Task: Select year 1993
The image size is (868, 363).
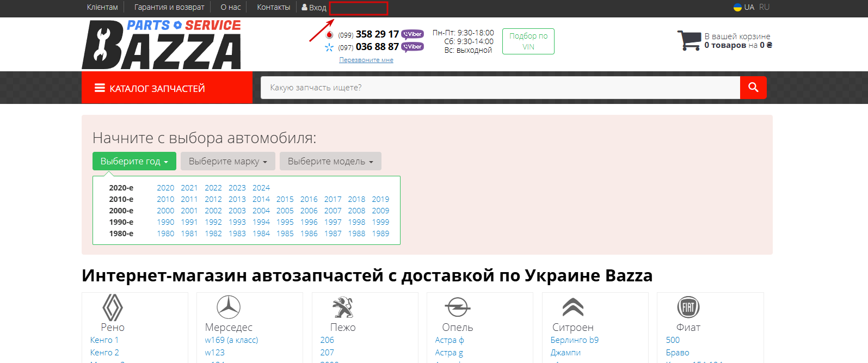Action: (237, 222)
